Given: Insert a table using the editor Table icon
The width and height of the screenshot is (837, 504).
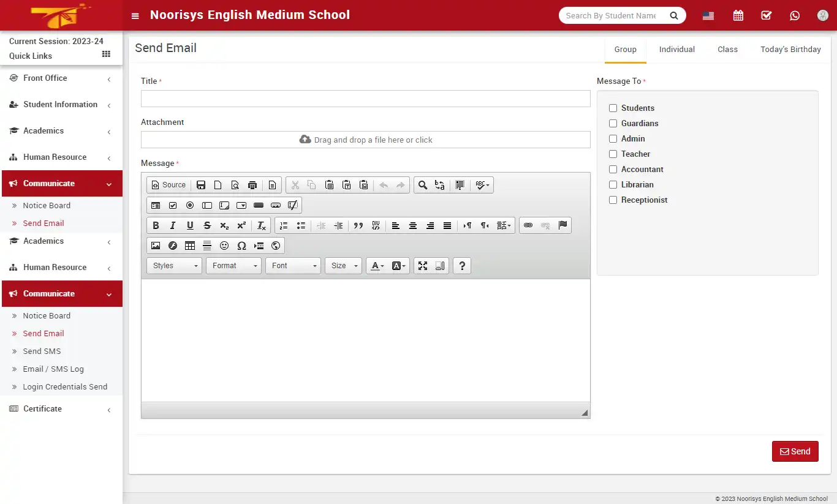Looking at the screenshot, I should coord(190,246).
